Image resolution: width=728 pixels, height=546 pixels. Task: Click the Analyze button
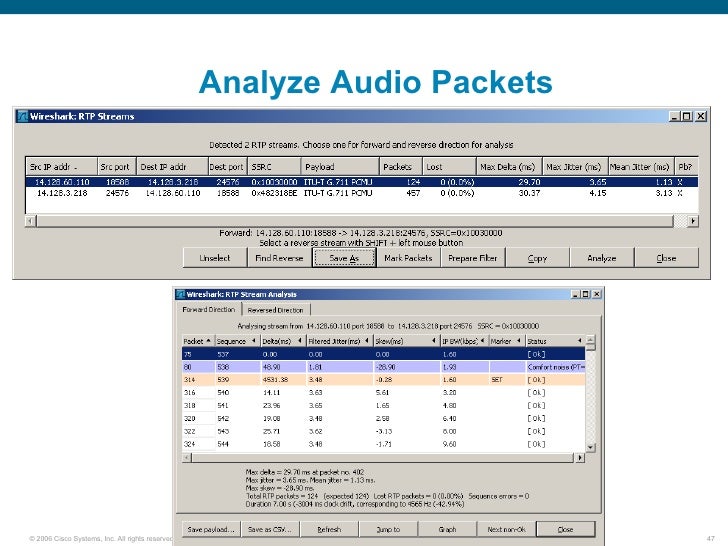point(602,258)
